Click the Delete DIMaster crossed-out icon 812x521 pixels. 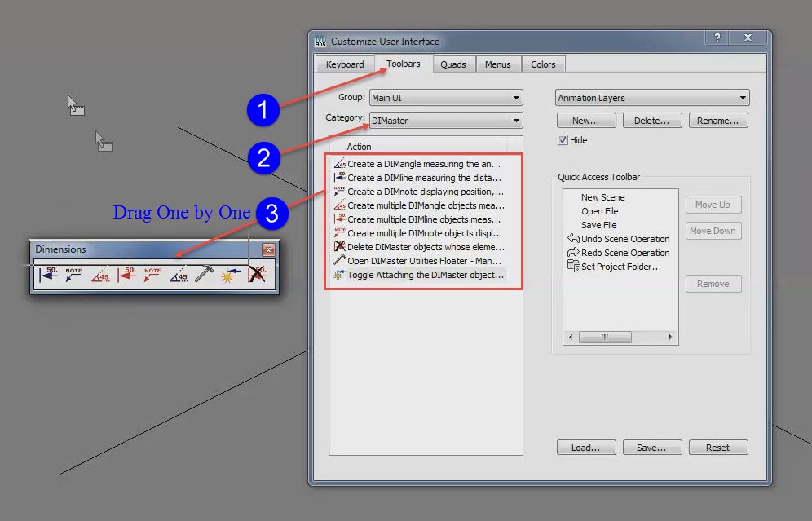click(257, 274)
